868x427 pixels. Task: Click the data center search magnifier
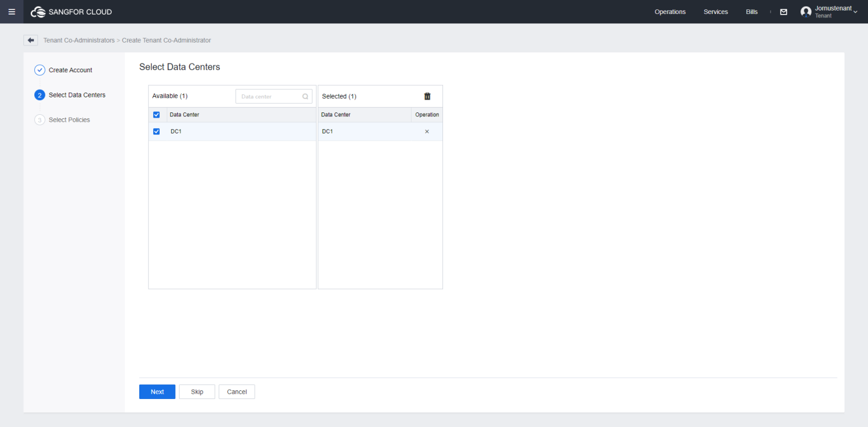point(305,97)
